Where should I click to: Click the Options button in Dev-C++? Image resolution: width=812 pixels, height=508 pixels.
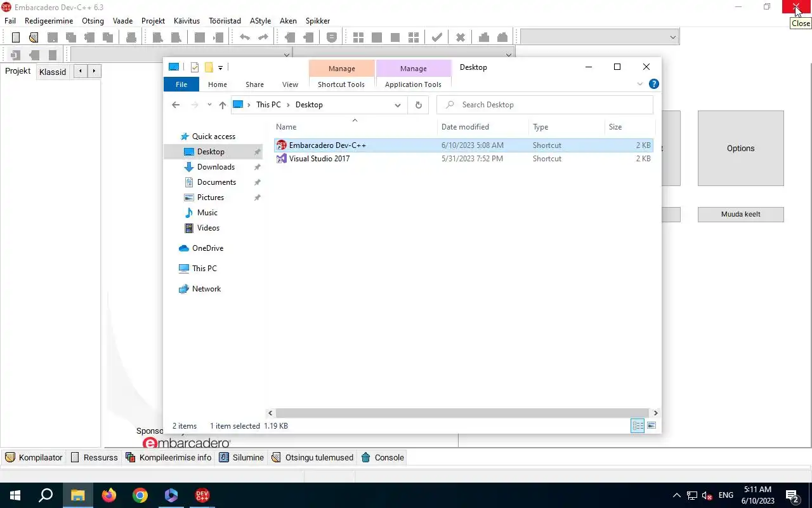(x=741, y=149)
